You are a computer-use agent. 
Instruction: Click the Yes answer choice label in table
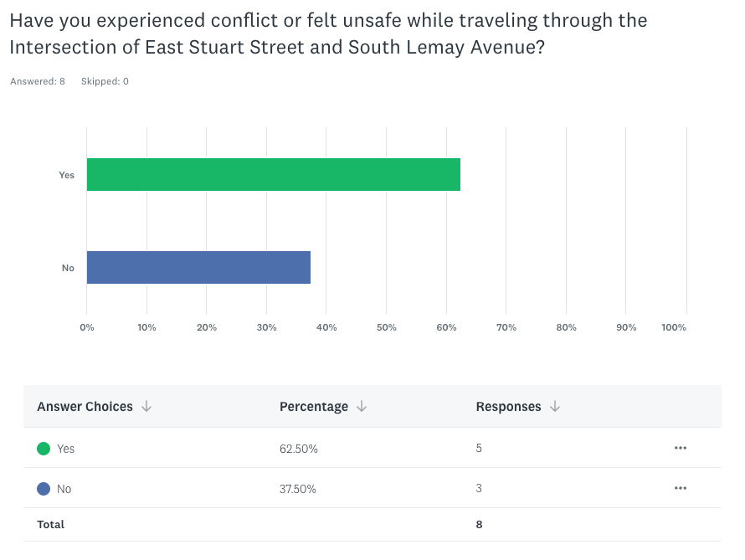click(x=66, y=449)
